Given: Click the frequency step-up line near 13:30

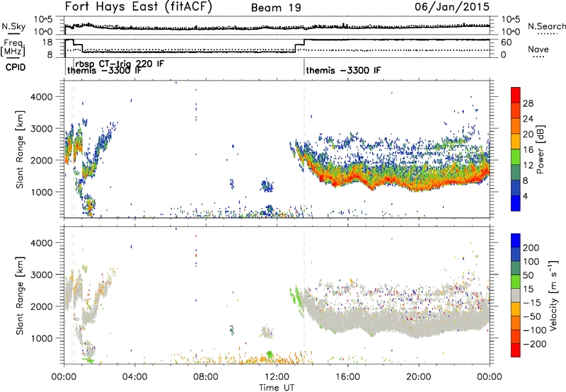Looking at the screenshot, I should point(304,42).
